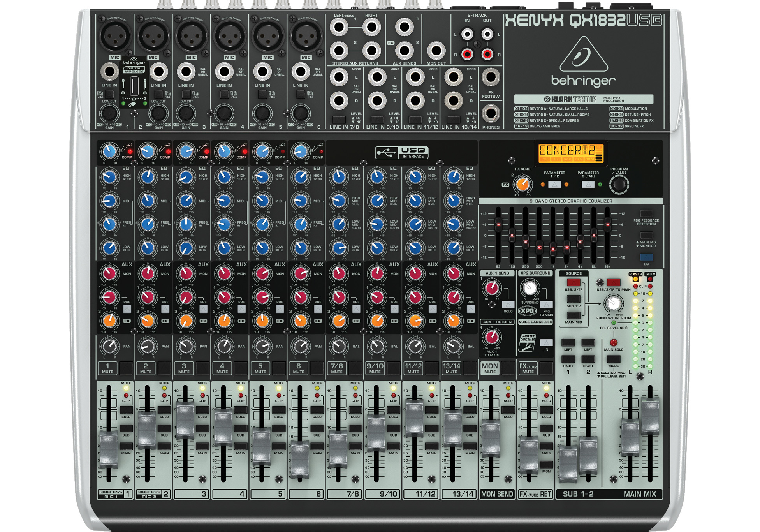Click the channel 1 SOLO button
The height and width of the screenshot is (532, 760).
click(x=126, y=410)
